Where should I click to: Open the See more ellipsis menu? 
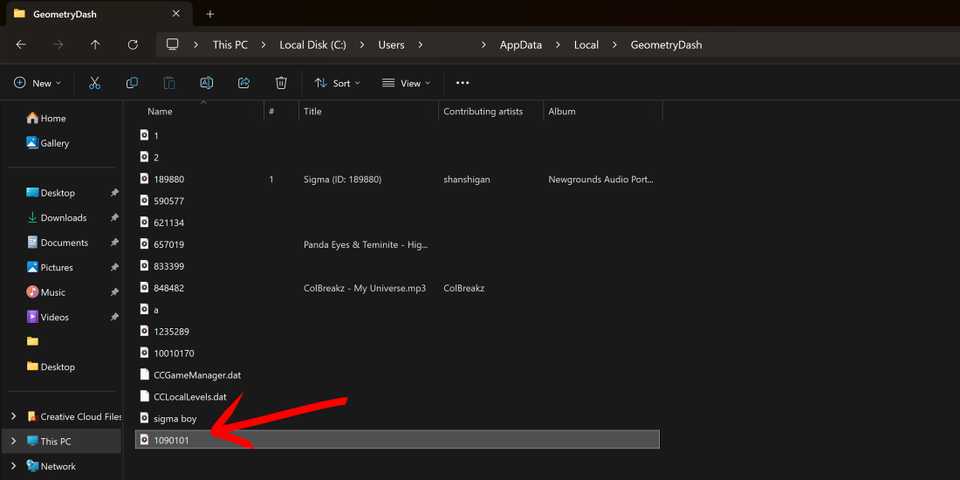(x=462, y=83)
